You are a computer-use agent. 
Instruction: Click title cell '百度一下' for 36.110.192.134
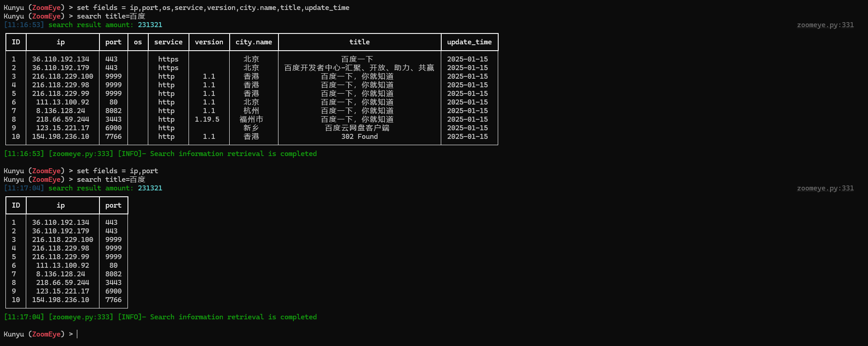point(357,59)
